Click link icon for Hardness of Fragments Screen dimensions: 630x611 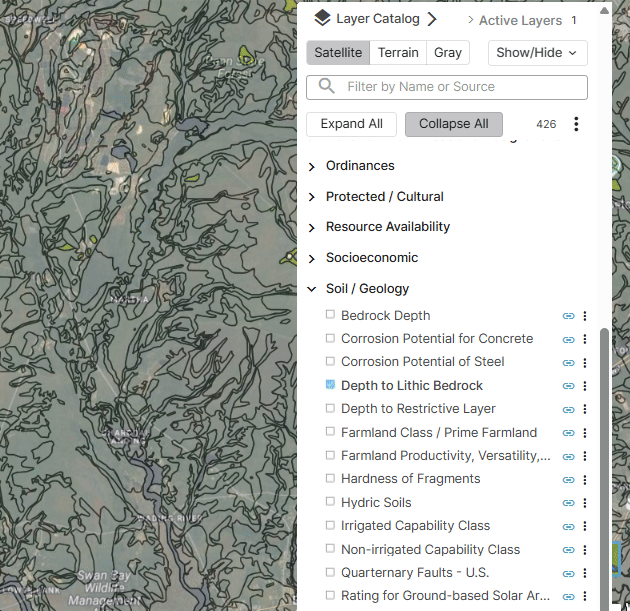pyautogui.click(x=569, y=480)
